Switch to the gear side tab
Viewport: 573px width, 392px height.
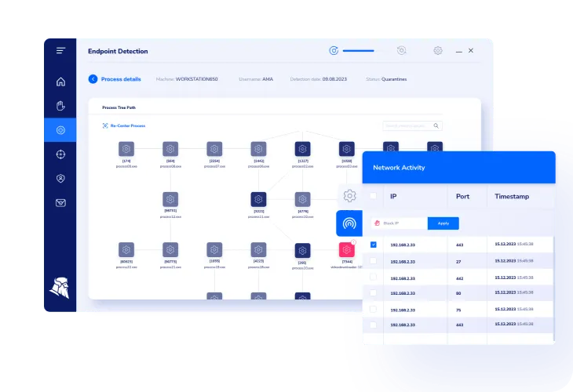(x=349, y=196)
